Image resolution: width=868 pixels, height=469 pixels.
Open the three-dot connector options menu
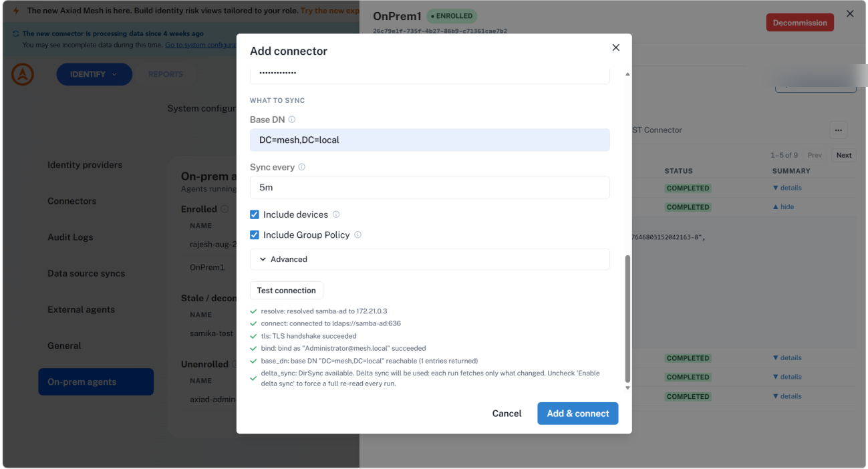click(x=838, y=130)
